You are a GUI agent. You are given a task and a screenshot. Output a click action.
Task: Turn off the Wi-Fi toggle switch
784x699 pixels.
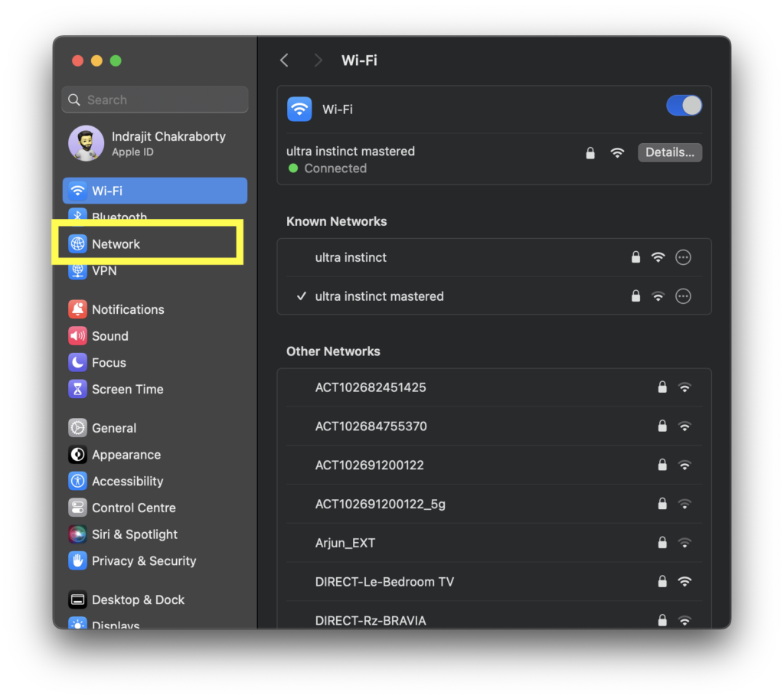pyautogui.click(x=684, y=106)
